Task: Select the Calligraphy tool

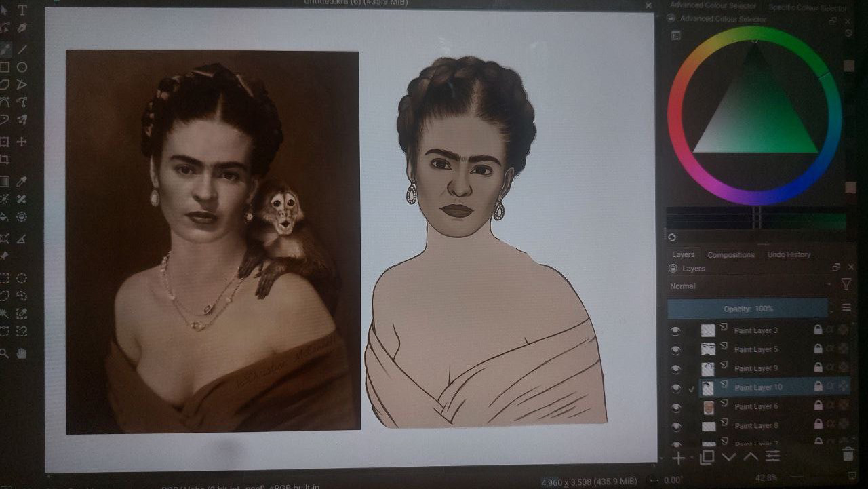Action: pyautogui.click(x=22, y=28)
